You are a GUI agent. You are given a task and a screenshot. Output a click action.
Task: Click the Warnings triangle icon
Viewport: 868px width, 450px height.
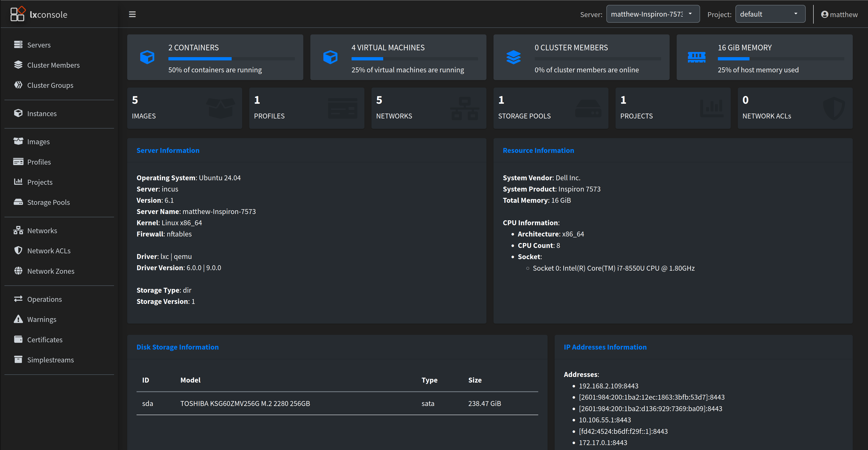pos(18,319)
